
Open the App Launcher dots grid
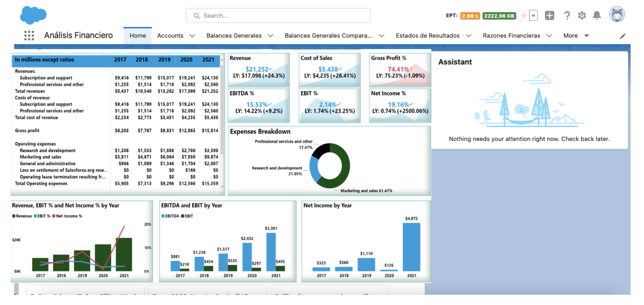point(29,35)
